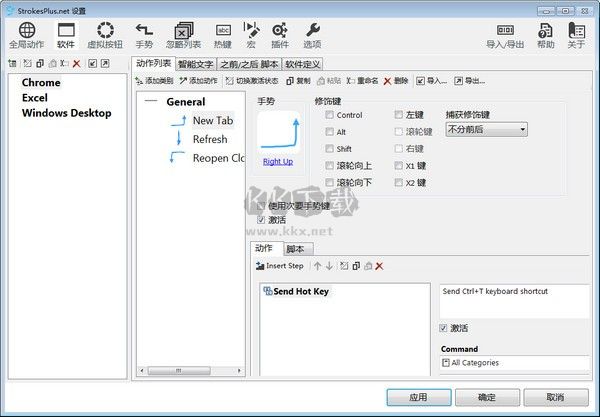Click 删除 delete in action list toolbar
Viewport: 600px width, 417px height.
(396, 81)
